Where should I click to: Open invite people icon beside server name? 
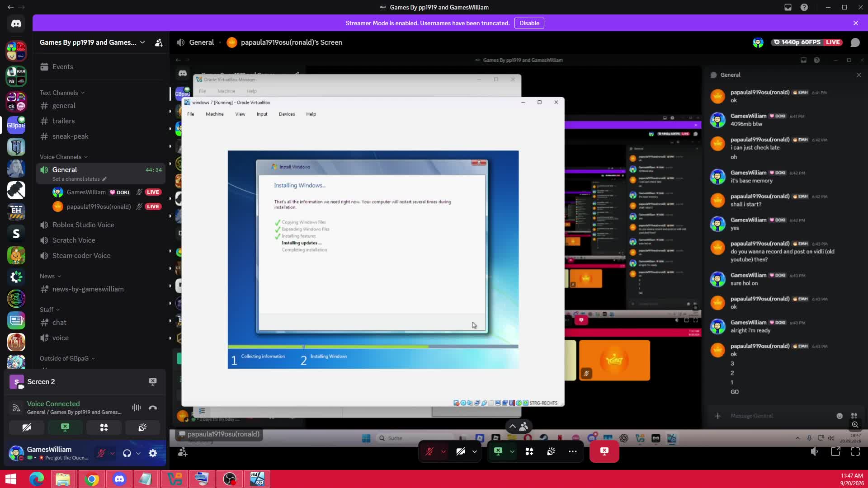pos(159,42)
